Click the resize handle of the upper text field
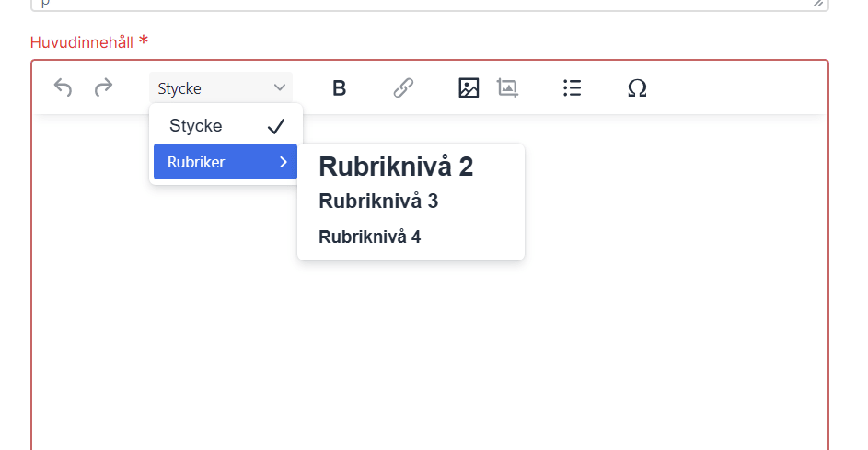Screen dimensions: 868x450 817,4
